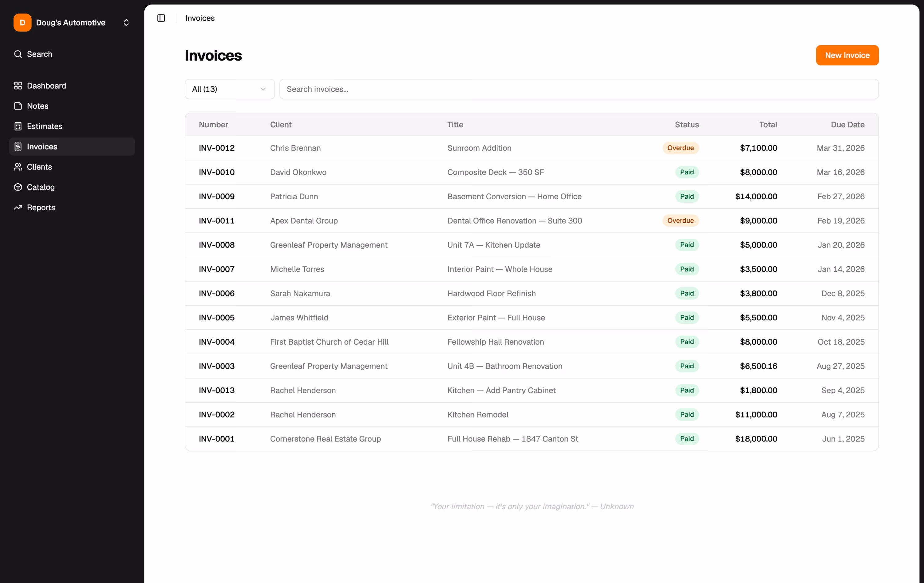Click the Dashboard grid icon

coord(18,85)
